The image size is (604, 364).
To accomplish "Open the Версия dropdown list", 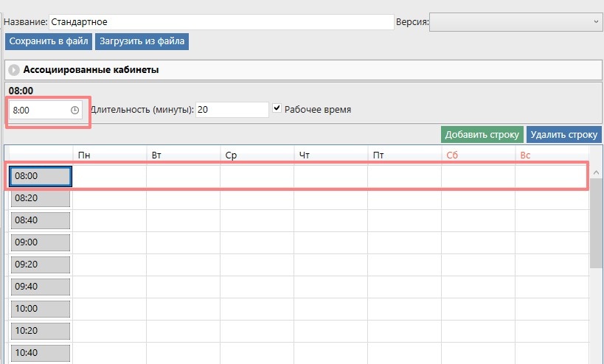I will tap(516, 22).
